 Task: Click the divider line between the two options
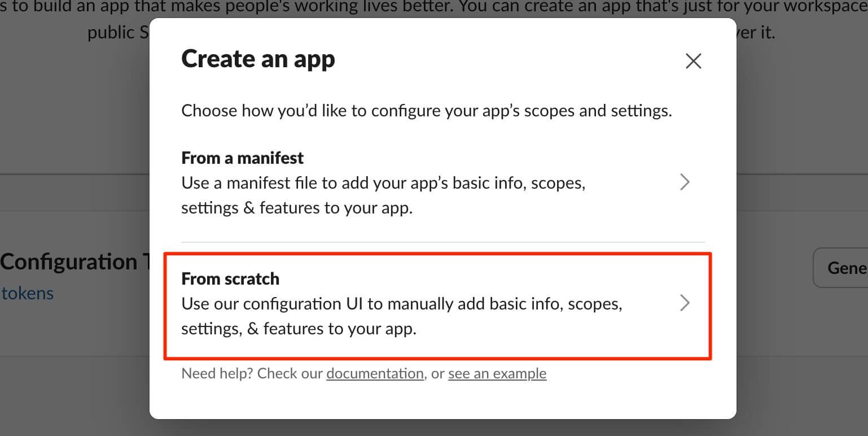[x=442, y=242]
